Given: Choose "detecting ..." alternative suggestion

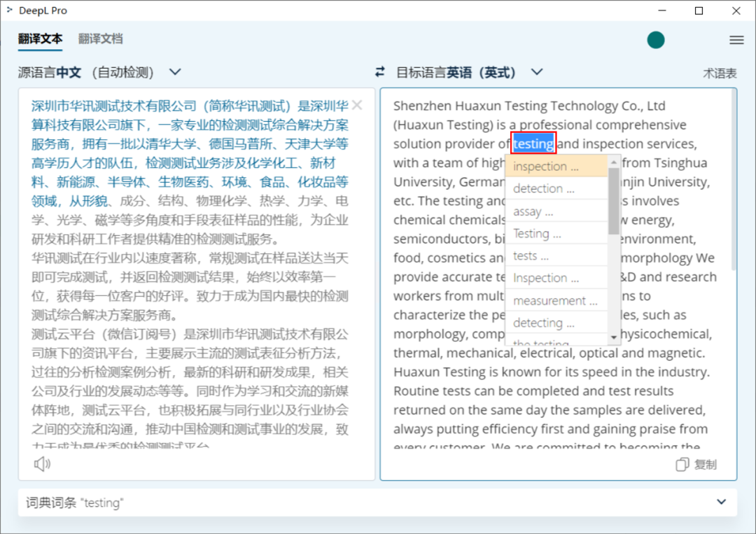Looking at the screenshot, I should point(556,323).
